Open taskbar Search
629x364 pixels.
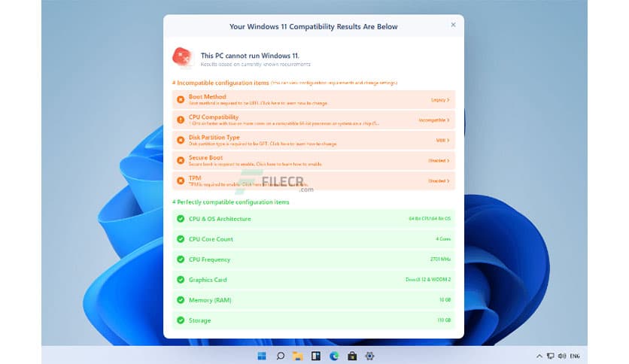tap(281, 356)
